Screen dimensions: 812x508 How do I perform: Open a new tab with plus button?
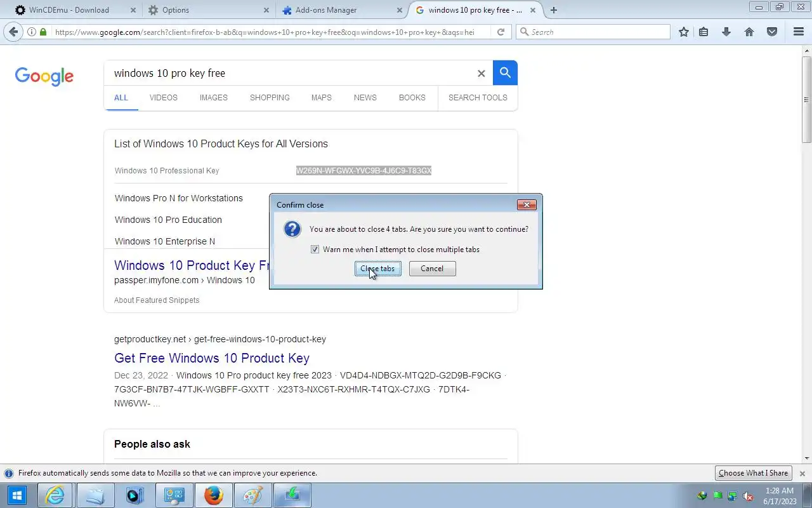[x=554, y=10]
